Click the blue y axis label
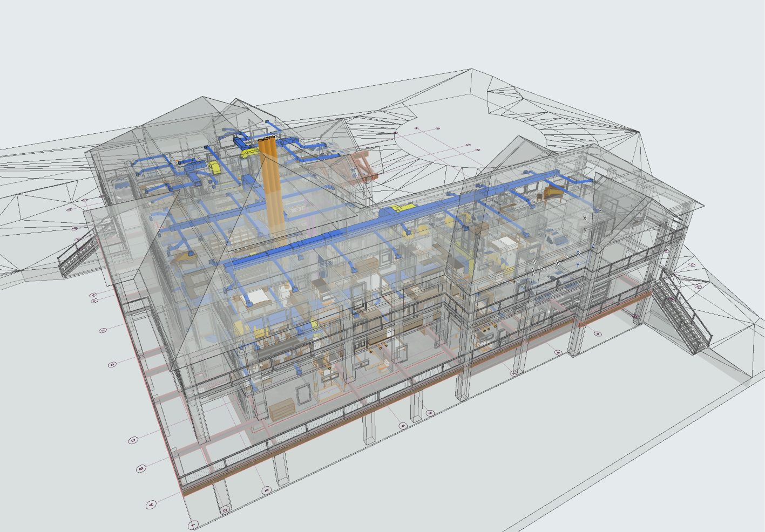Image resolution: width=765 pixels, height=532 pixels. [578, 264]
